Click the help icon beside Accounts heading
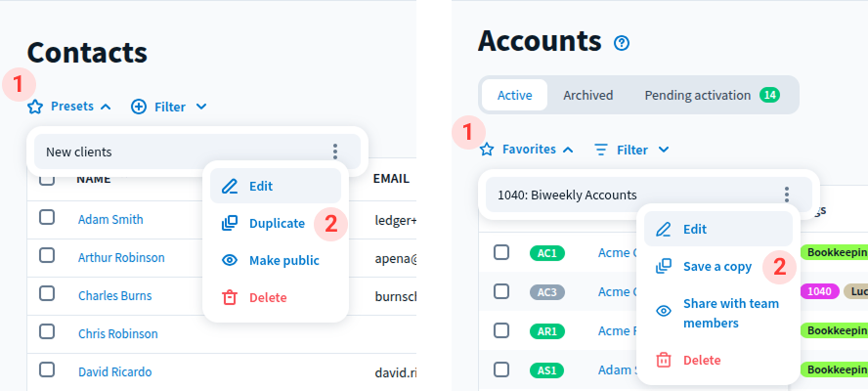This screenshot has width=868, height=391. (622, 43)
